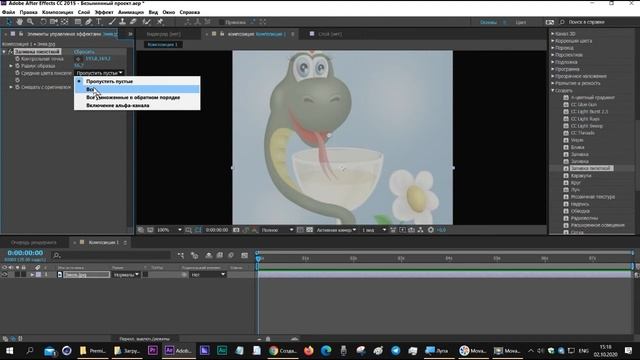Open the Правка menu
The height and width of the screenshot is (360, 640).
(x=28, y=12)
